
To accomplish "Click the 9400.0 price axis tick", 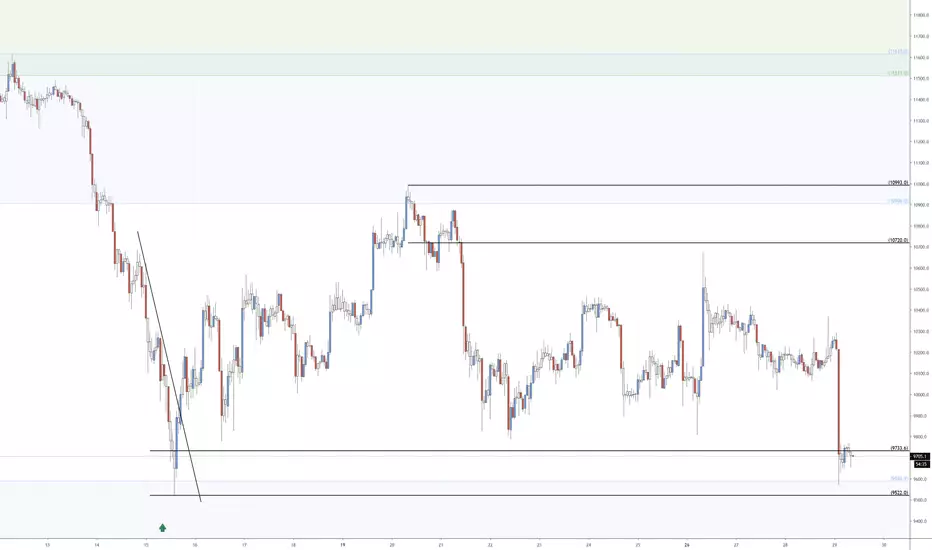I will 921,521.
